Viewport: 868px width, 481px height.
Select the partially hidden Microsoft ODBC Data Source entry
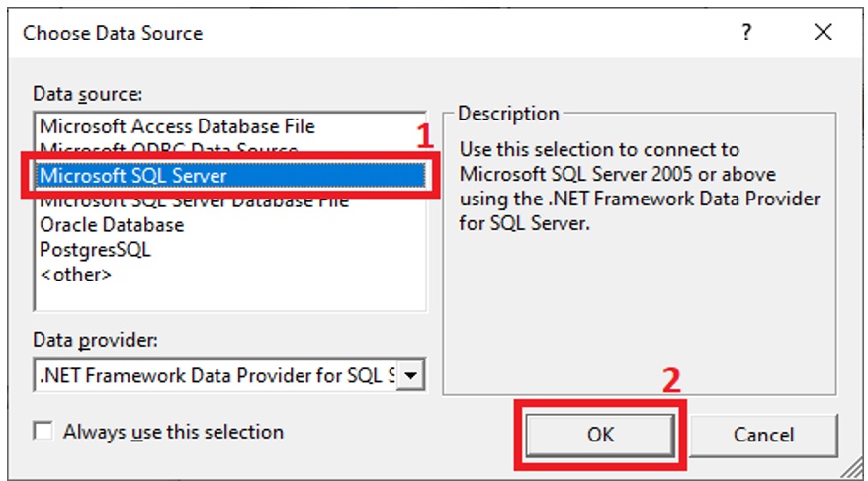pos(169,147)
